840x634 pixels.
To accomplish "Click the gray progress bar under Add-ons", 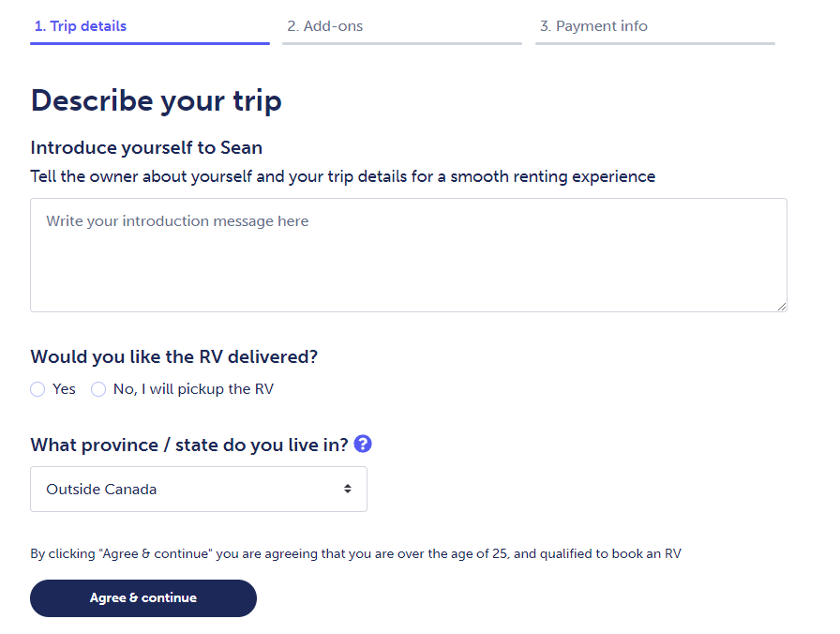I will (402, 43).
